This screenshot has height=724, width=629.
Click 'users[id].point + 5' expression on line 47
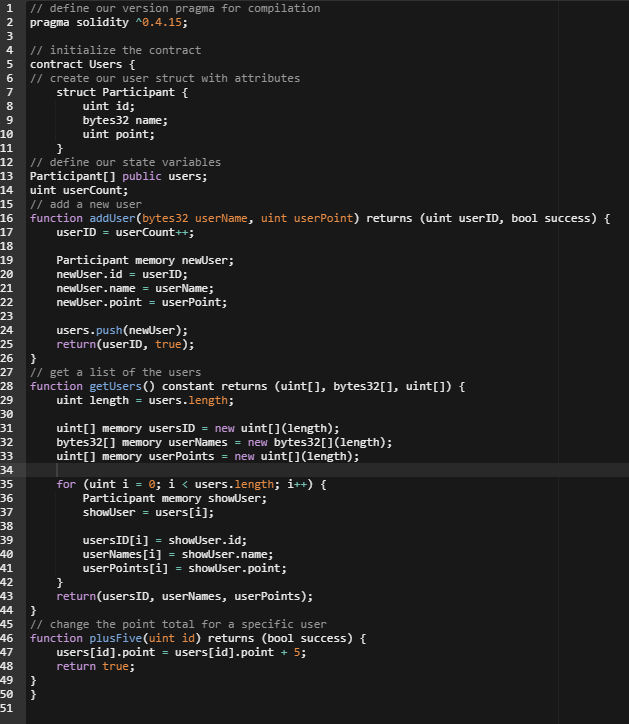237,652
